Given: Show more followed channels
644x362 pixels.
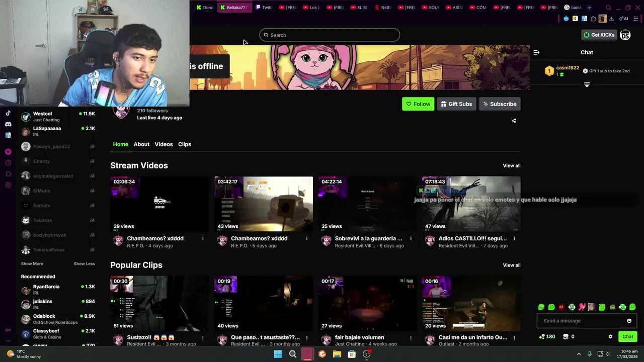Looking at the screenshot, I should coord(32,264).
